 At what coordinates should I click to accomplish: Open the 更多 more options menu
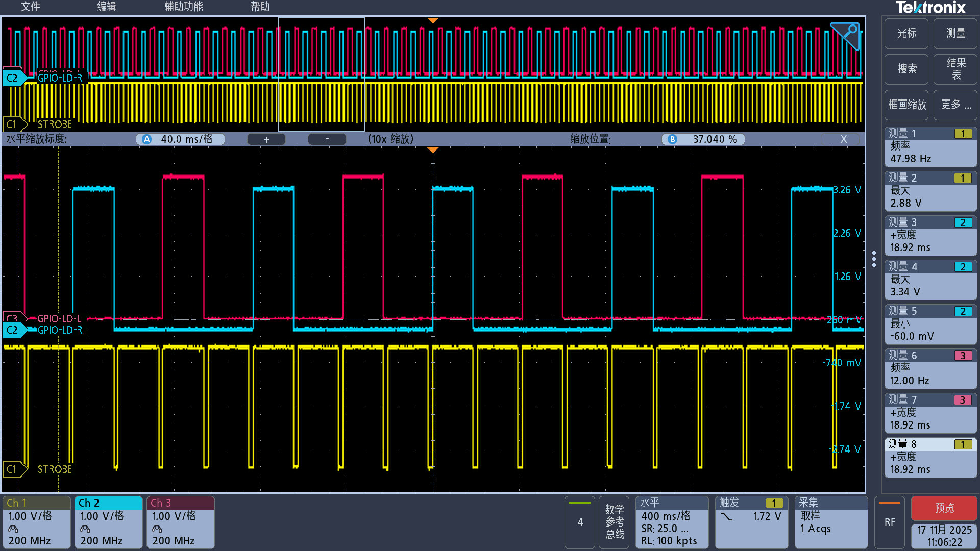click(955, 105)
